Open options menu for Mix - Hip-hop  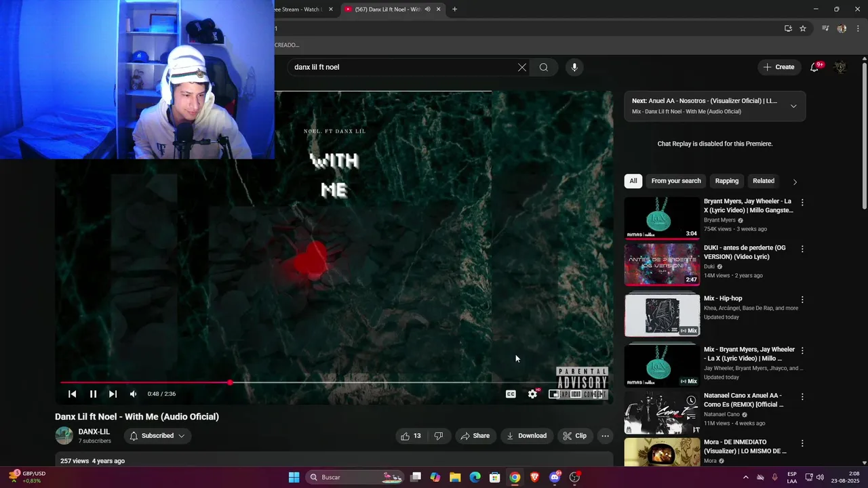tap(802, 300)
